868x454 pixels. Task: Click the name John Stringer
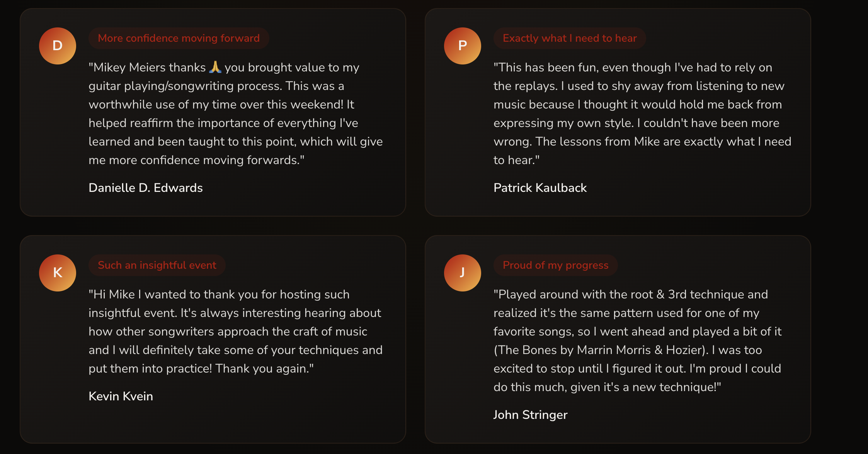(530, 415)
